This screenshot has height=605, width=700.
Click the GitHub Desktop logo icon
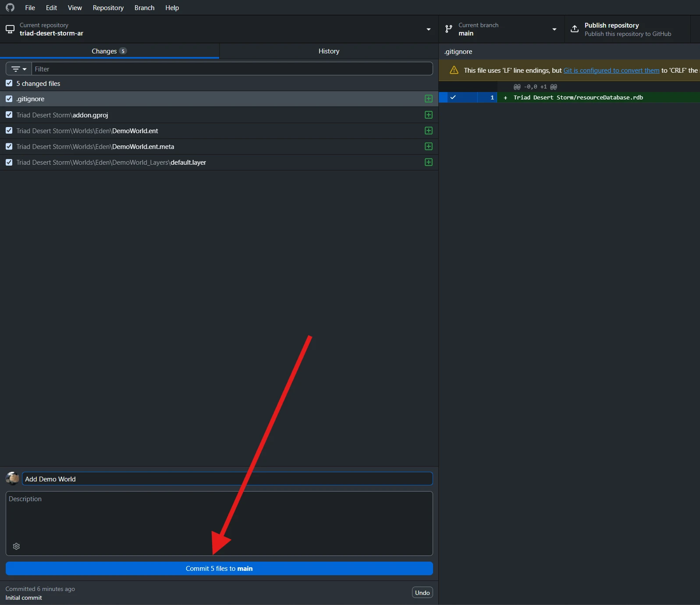click(x=10, y=7)
